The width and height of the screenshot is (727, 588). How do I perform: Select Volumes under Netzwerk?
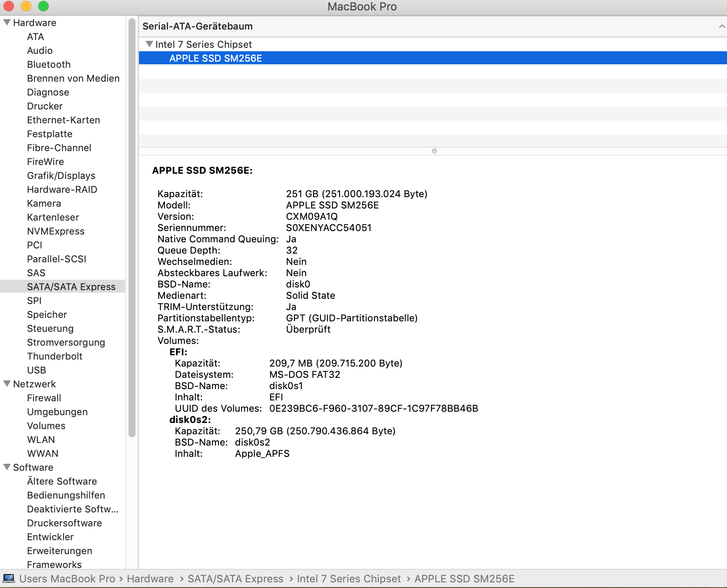(x=46, y=426)
